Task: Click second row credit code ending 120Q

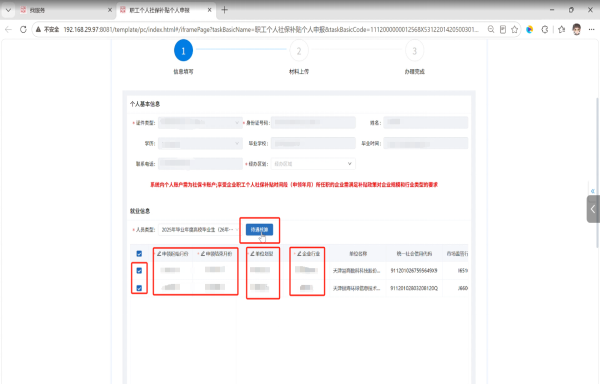Action: 414,288
